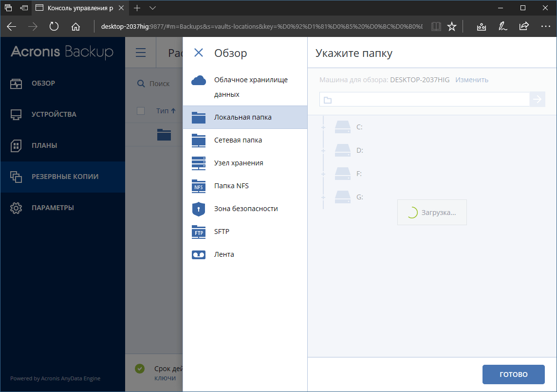This screenshot has width=557, height=392.
Task: Choose Локальная папка location
Action: coord(245,117)
